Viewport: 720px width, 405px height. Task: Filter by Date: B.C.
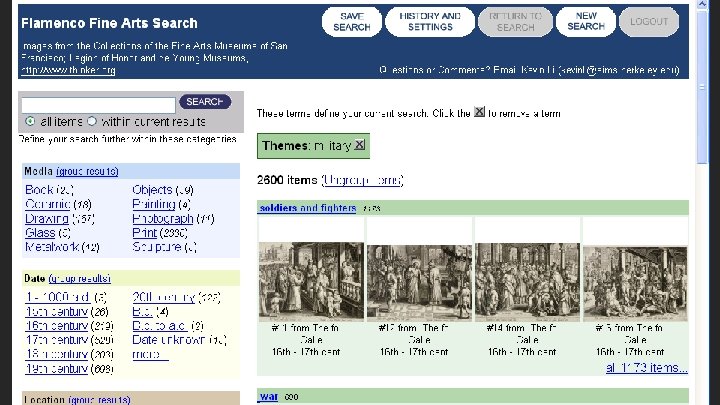click(142, 312)
